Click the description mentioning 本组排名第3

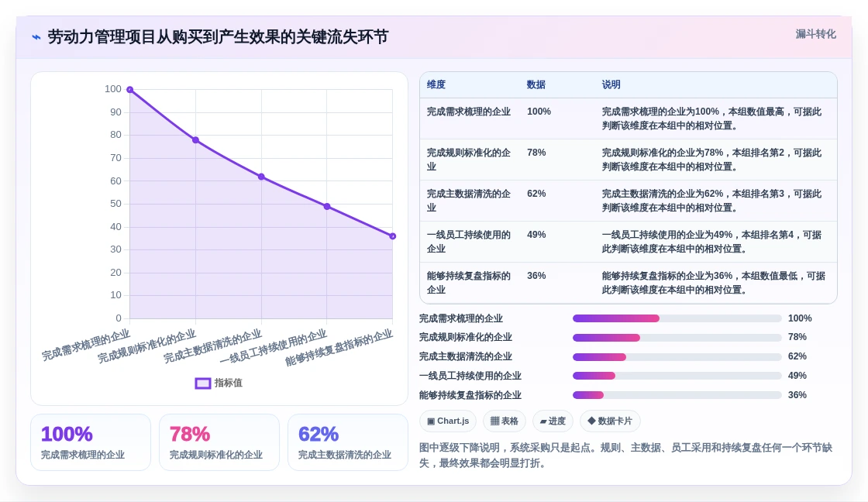point(712,201)
